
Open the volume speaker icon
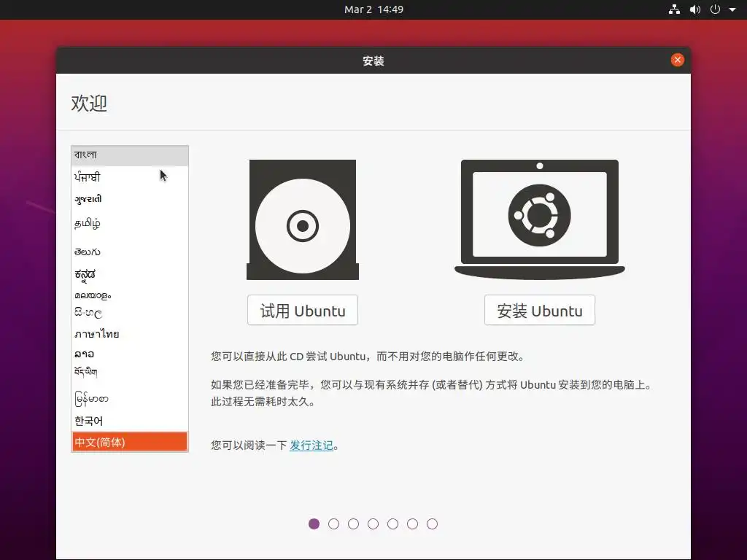point(695,9)
